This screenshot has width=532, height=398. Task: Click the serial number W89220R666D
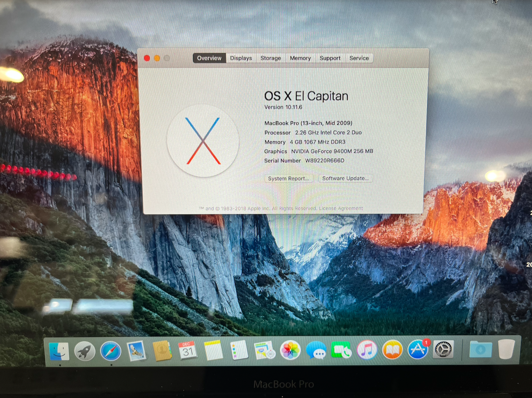pyautogui.click(x=325, y=160)
